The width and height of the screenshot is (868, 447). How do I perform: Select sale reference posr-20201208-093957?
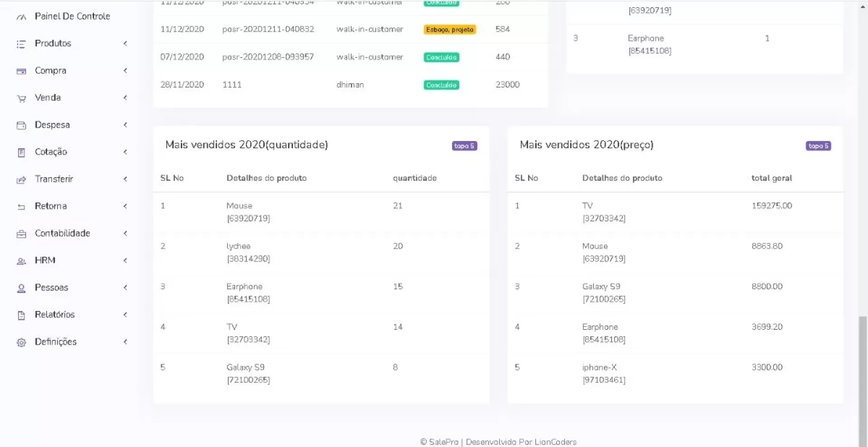268,57
